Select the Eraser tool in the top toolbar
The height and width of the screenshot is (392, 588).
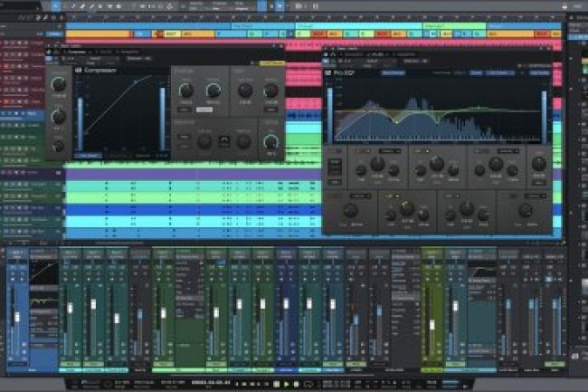pos(82,6)
